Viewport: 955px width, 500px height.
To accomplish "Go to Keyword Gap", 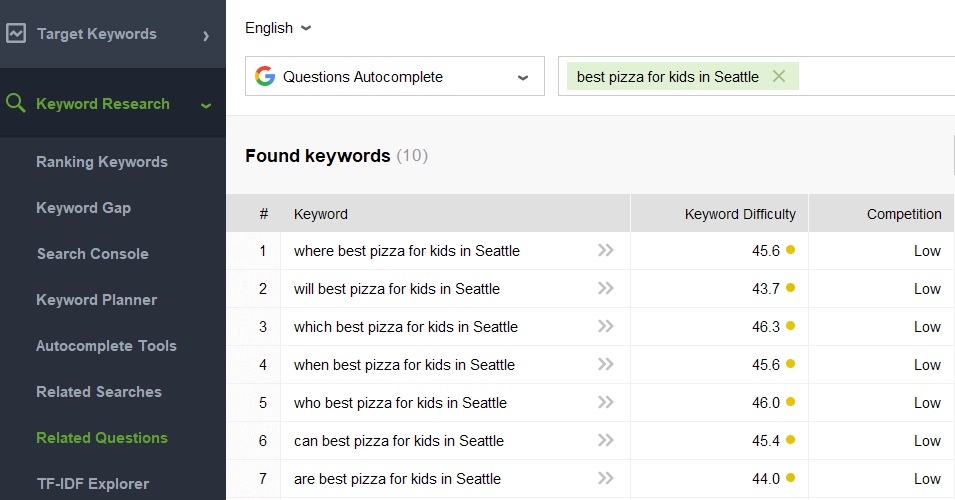I will [x=84, y=208].
